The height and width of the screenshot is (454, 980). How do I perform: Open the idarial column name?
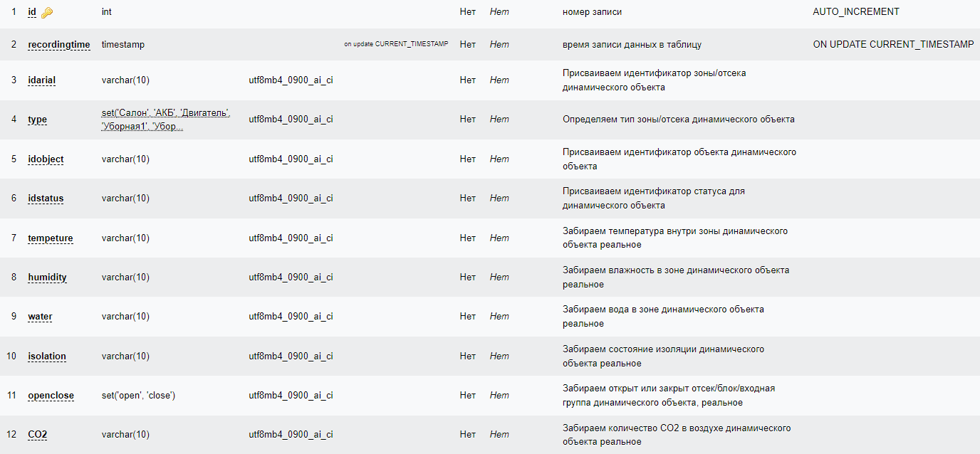42,80
